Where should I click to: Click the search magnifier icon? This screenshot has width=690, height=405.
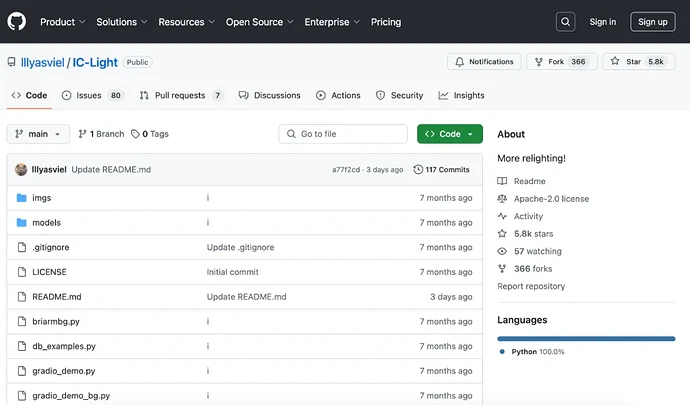tap(566, 21)
